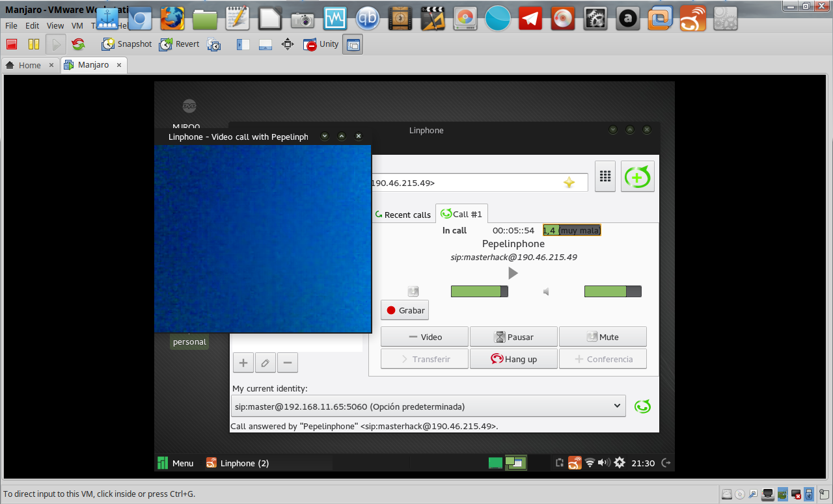833x504 pixels.
Task: Click the green show-desktop icon in panel
Action: tap(496, 463)
